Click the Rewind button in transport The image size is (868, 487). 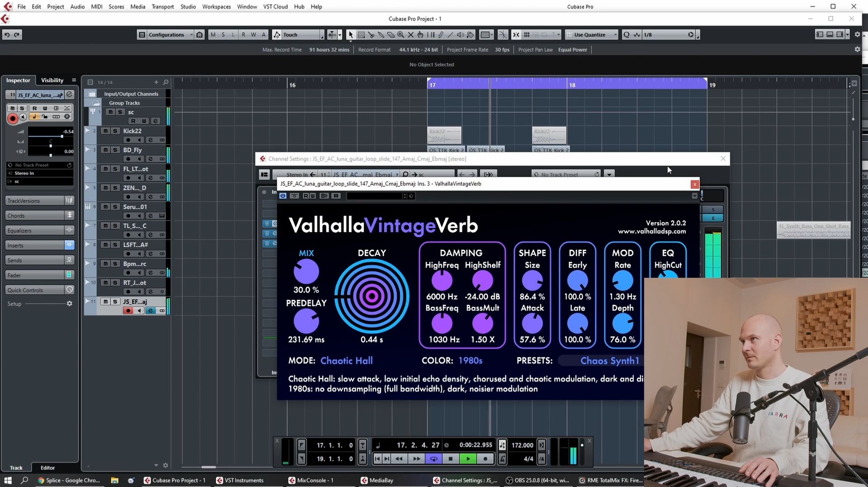coord(399,459)
